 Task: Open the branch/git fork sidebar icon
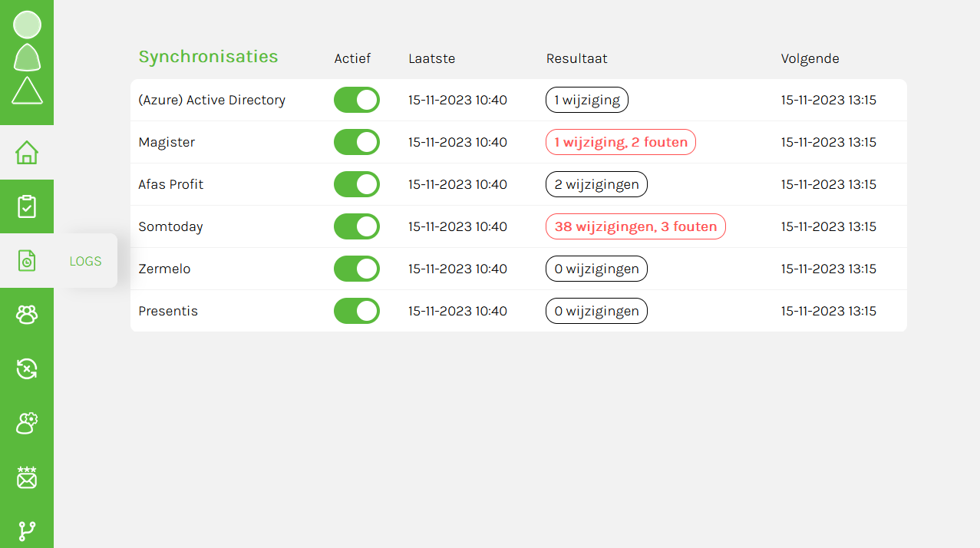[27, 530]
